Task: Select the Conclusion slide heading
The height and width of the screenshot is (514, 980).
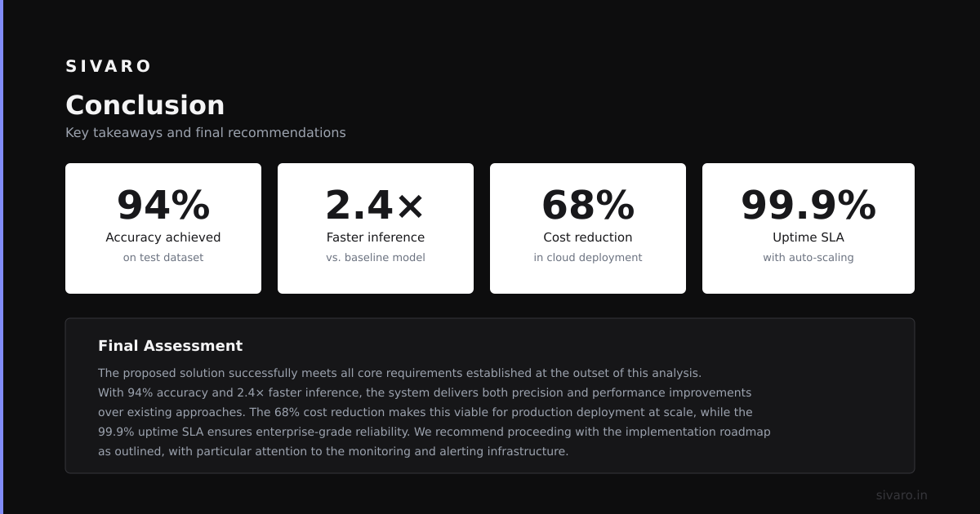Action: tap(145, 105)
